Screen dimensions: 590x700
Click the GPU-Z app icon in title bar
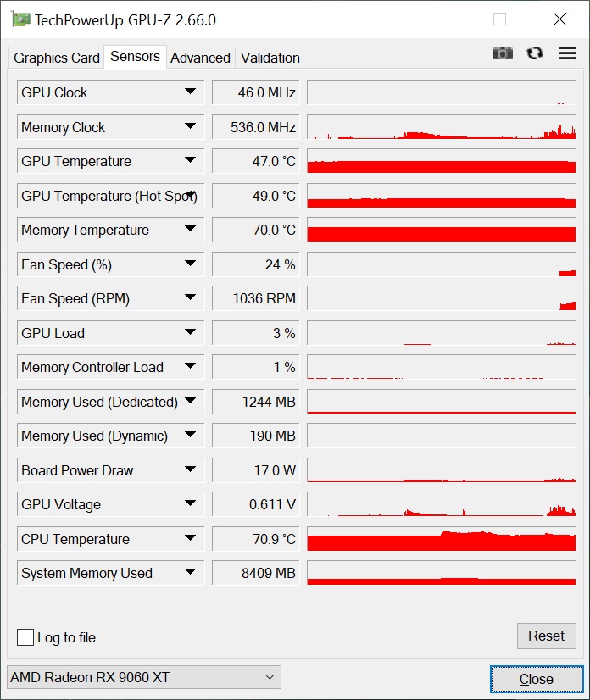point(21,19)
